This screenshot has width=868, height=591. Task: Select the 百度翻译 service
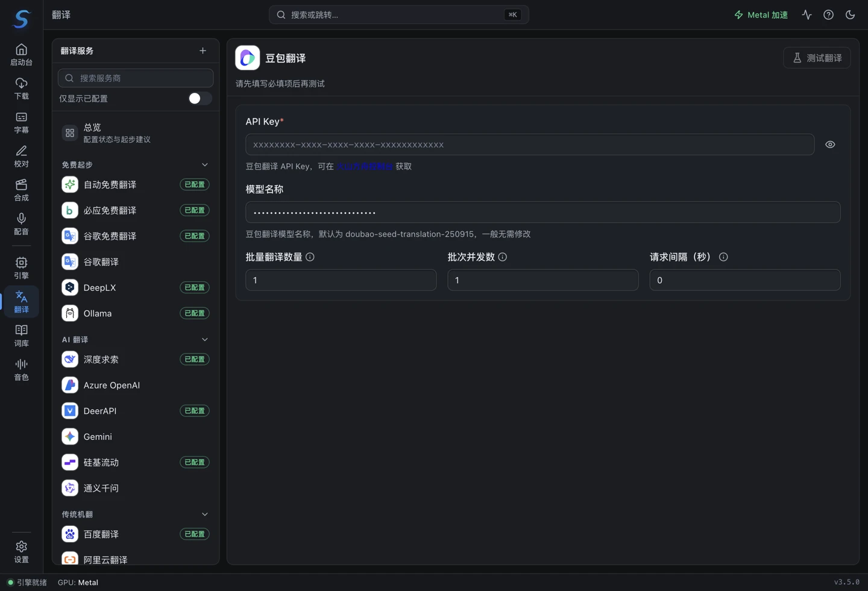coord(136,534)
